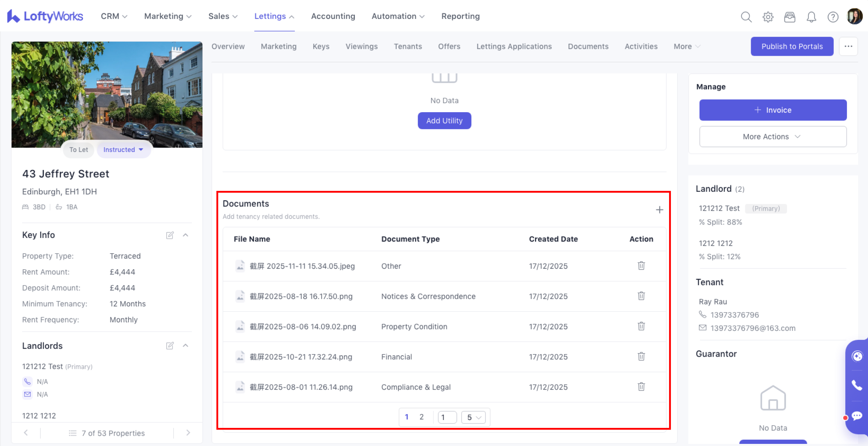Click the Add Utility button

pos(444,121)
